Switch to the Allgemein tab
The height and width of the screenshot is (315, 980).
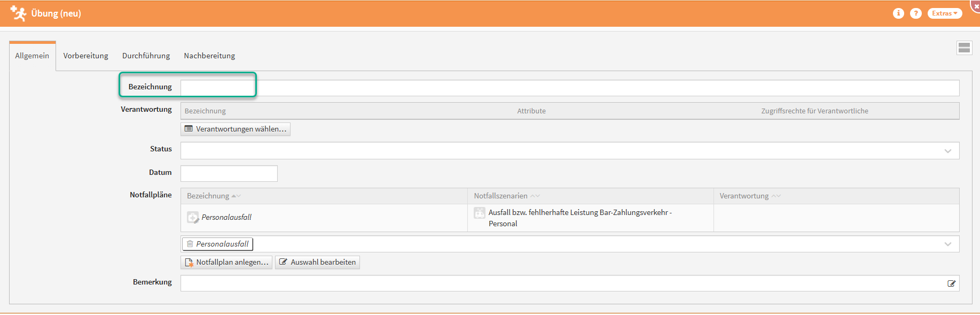point(32,56)
